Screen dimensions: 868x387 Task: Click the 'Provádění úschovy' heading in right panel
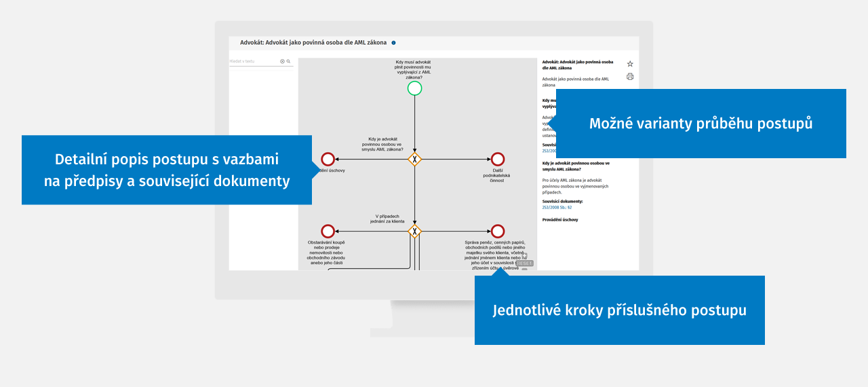[x=560, y=220]
